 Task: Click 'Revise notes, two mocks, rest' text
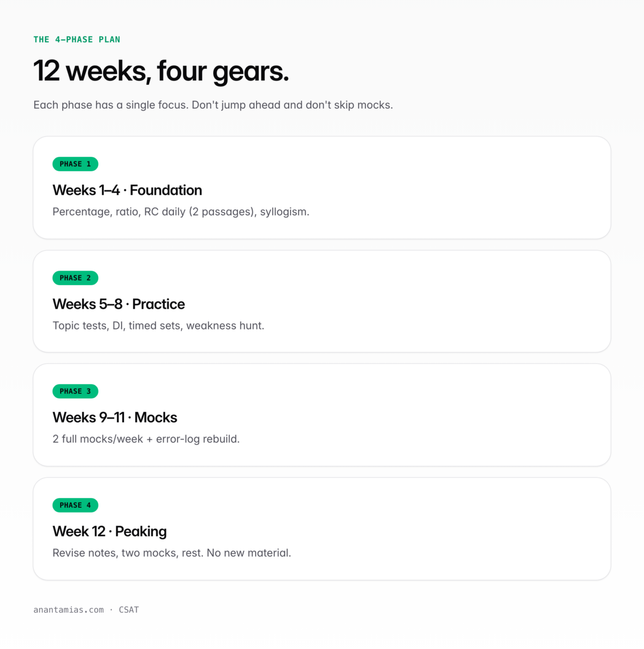(x=172, y=553)
